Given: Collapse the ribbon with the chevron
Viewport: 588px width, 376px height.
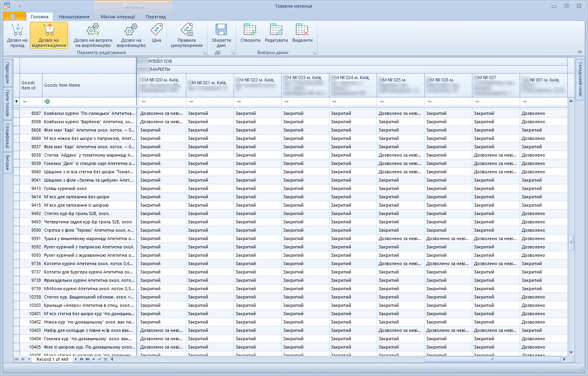Looking at the screenshot, I should (x=580, y=52).
